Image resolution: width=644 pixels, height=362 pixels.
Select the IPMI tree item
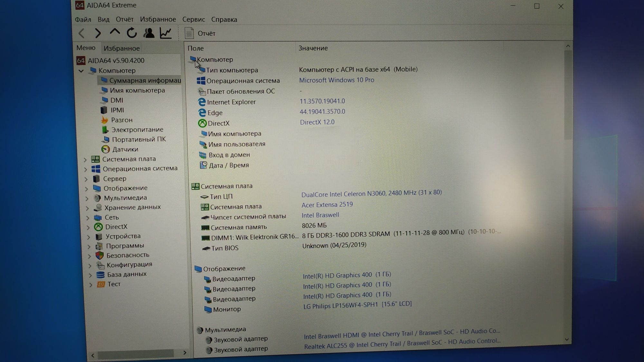click(x=112, y=110)
